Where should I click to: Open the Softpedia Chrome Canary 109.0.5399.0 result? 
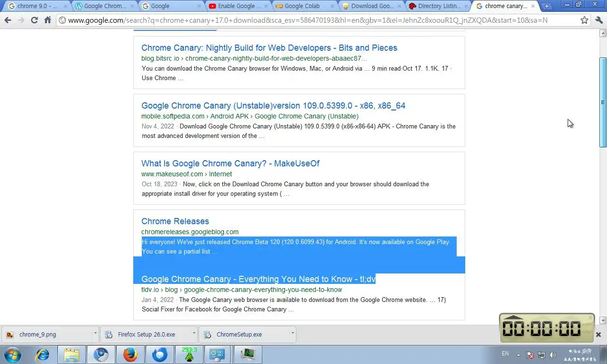click(273, 106)
